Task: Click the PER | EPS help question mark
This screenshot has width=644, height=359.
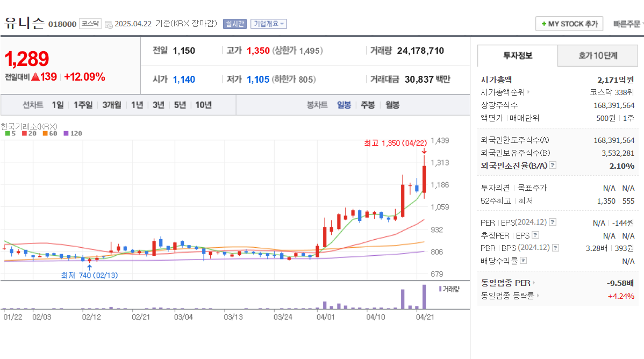Action: point(552,221)
